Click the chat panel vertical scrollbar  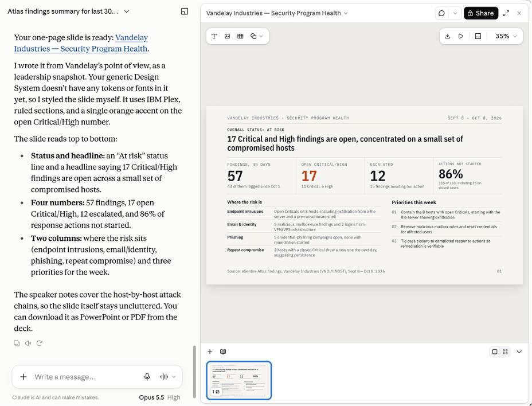pyautogui.click(x=194, y=372)
